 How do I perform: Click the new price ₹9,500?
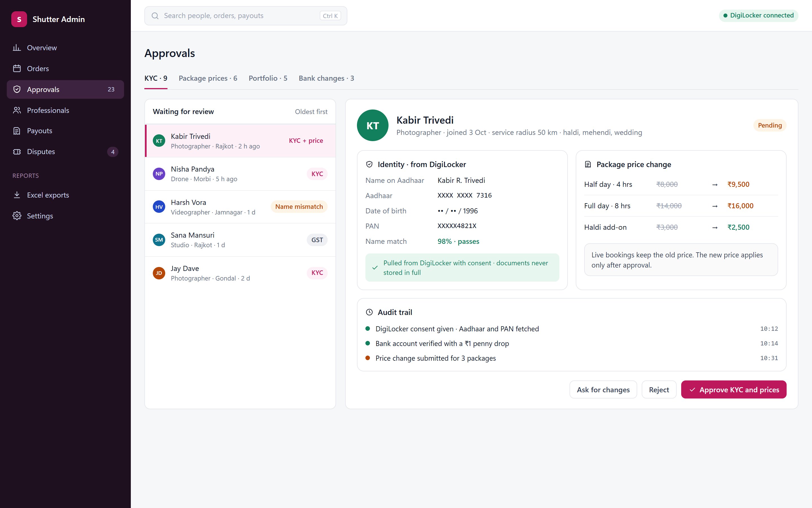click(738, 185)
